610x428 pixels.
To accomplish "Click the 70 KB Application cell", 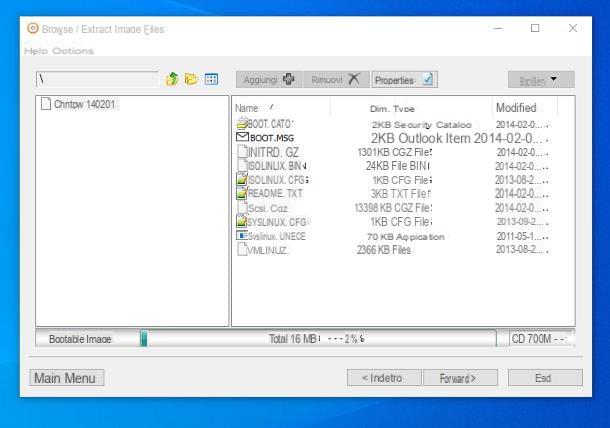I will (x=405, y=237).
